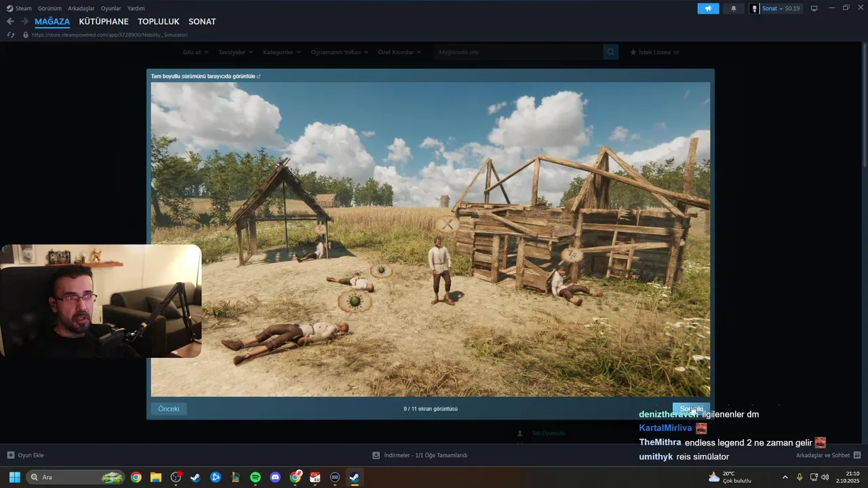Screen dimensions: 868x488
Task: Launch Google Chrome from the taskbar
Action: (x=136, y=477)
